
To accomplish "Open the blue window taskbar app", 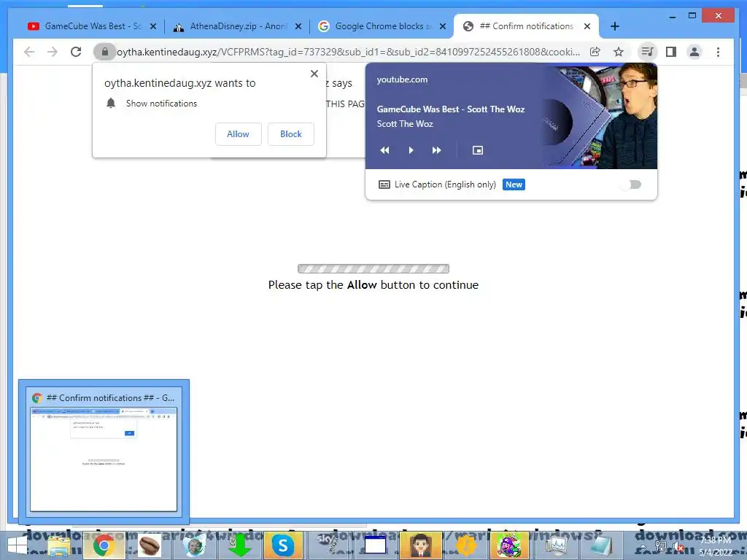I will [375, 545].
